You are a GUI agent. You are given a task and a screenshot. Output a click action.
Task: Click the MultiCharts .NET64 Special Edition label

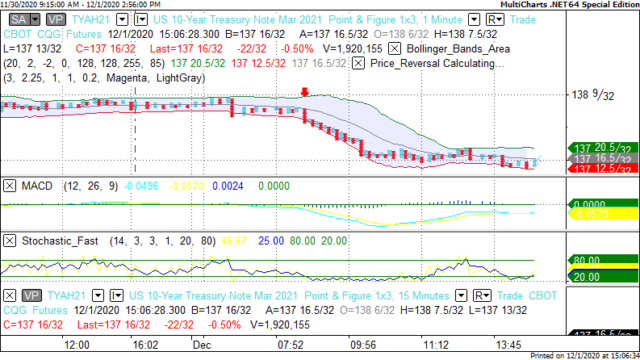click(569, 4)
